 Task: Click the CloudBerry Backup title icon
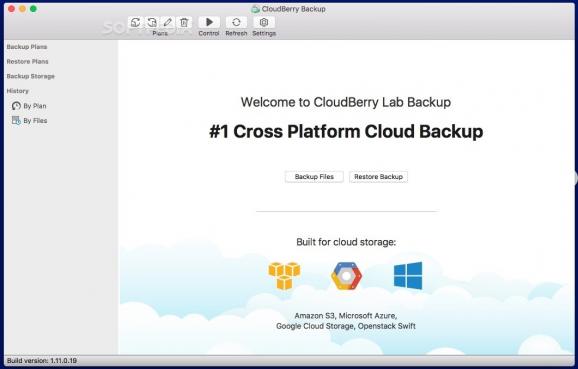[255, 9]
